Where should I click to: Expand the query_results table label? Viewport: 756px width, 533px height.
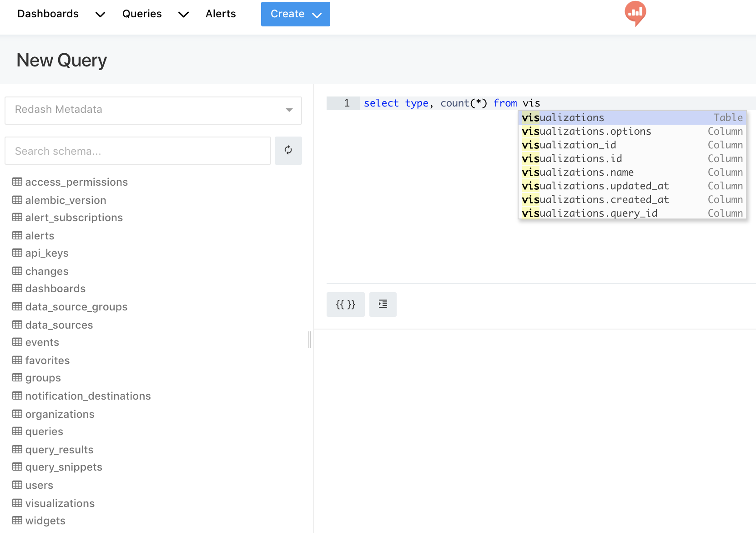tap(59, 450)
